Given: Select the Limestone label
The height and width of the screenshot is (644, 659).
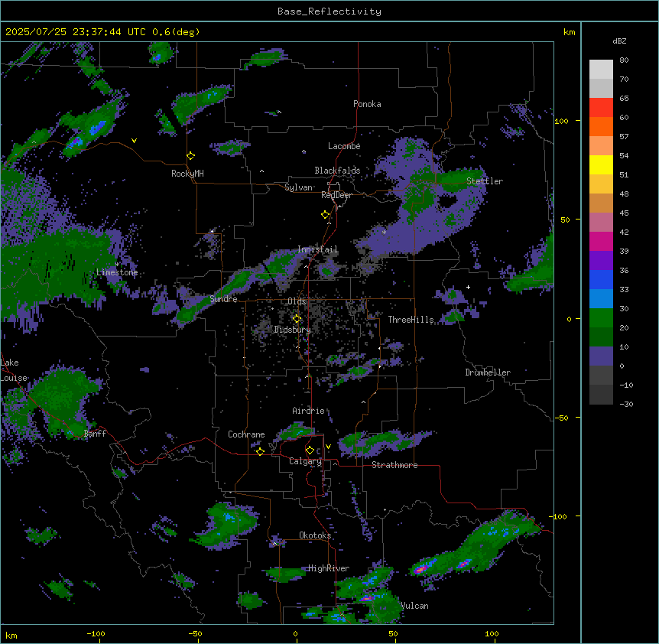Looking at the screenshot, I should pos(117,272).
